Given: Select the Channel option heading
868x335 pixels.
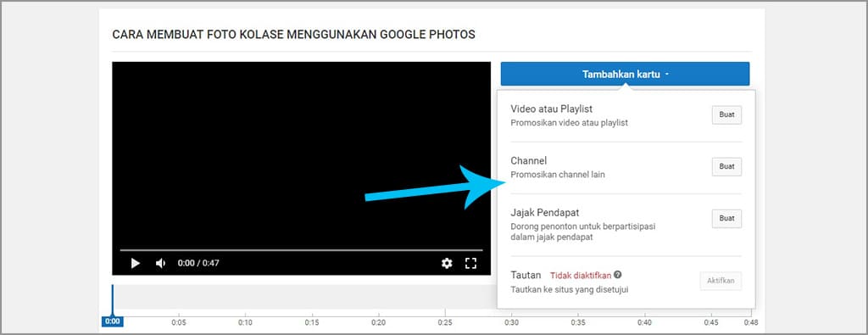Looking at the screenshot, I should pos(529,160).
